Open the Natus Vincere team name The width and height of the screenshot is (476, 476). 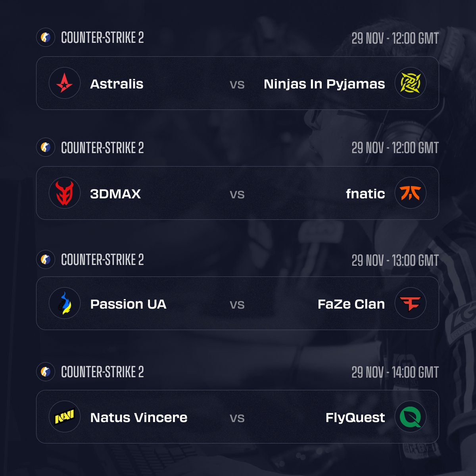[138, 418]
